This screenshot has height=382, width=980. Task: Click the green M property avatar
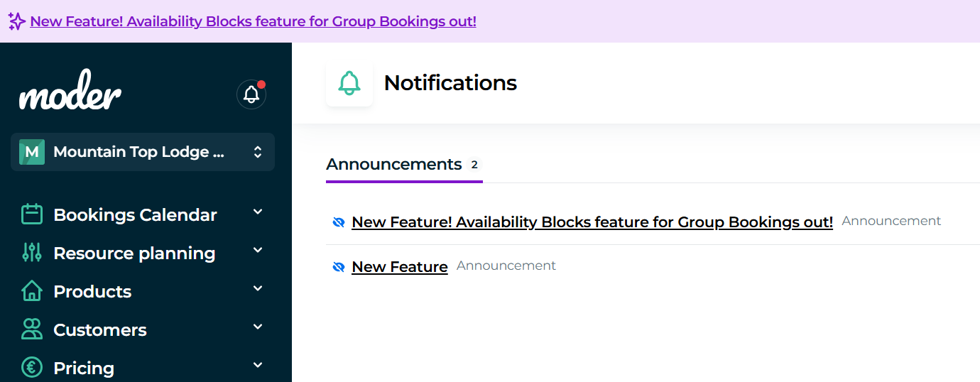[x=32, y=152]
